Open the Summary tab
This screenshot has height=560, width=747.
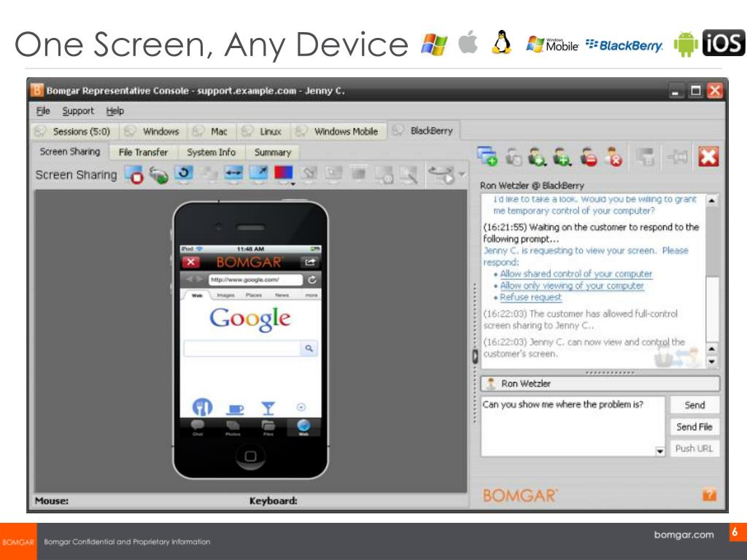click(x=273, y=152)
